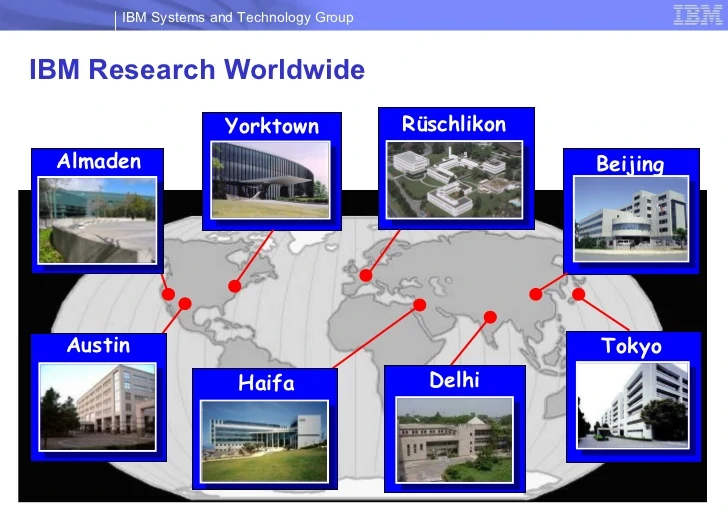Click the IBM logo in header
This screenshot has width=728, height=511.
click(x=698, y=14)
